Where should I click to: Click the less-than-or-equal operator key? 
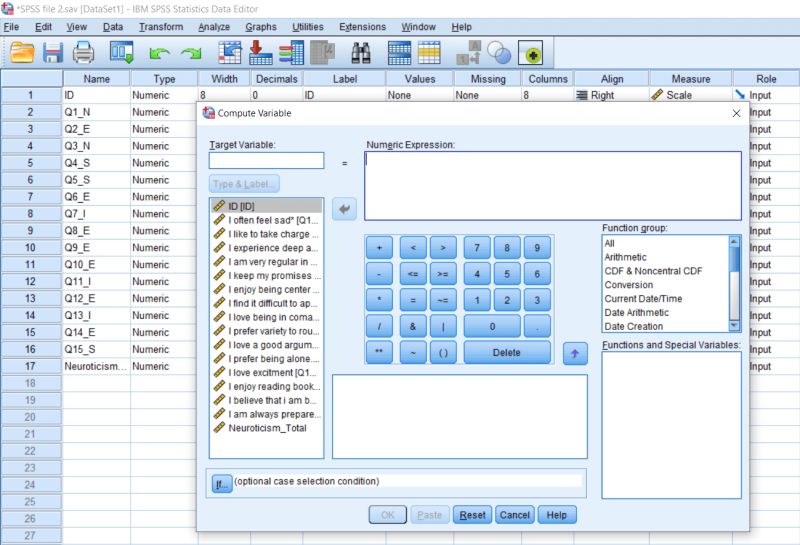pyautogui.click(x=413, y=274)
